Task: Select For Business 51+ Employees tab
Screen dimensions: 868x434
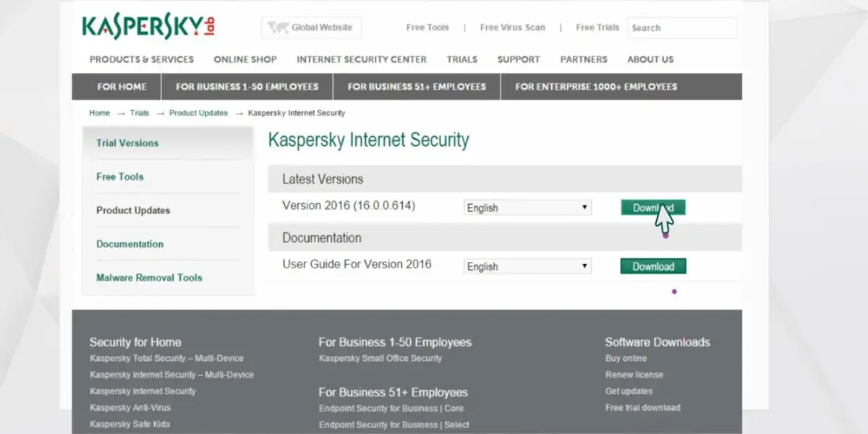Action: [x=417, y=87]
